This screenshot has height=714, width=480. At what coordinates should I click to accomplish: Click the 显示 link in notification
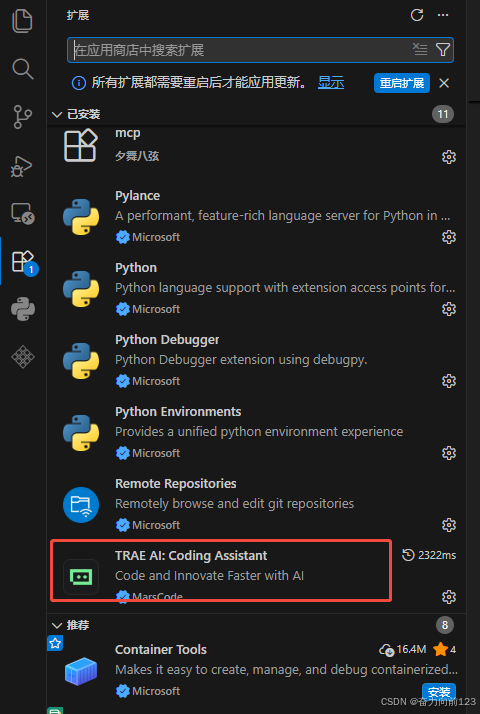tap(331, 82)
